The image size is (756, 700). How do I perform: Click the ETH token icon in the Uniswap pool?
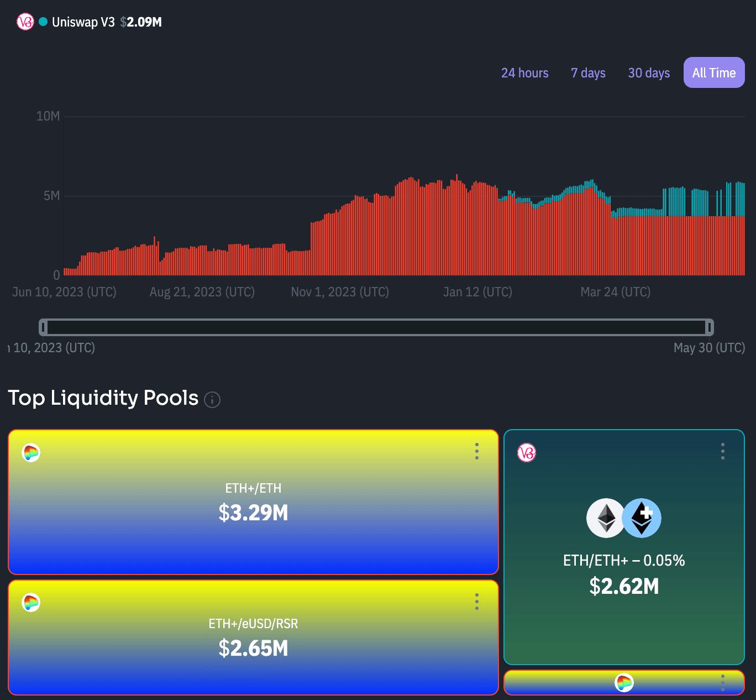pos(606,518)
